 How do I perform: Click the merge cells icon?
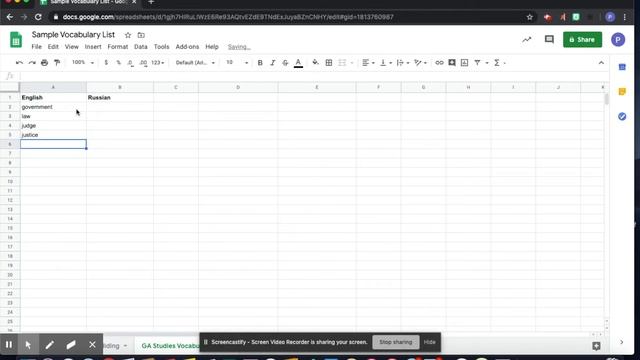point(342,63)
